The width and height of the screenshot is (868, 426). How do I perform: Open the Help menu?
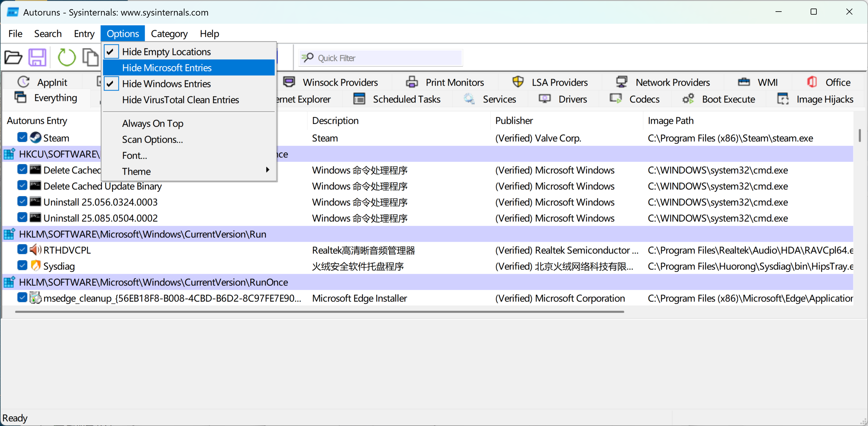209,33
